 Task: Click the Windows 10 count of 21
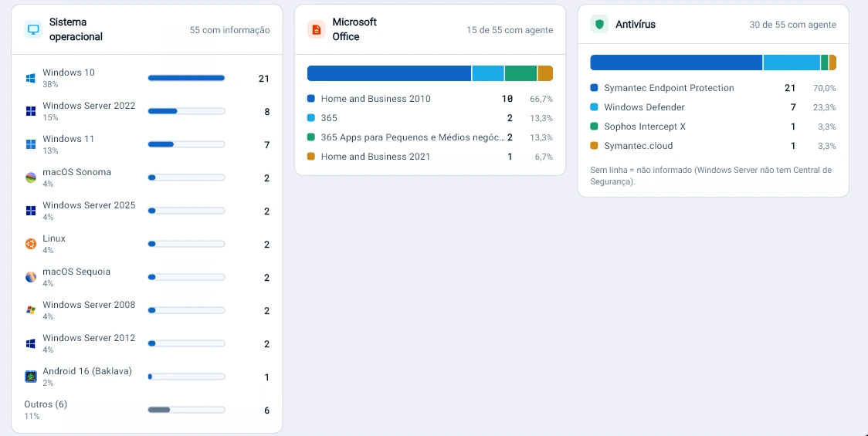coord(263,79)
